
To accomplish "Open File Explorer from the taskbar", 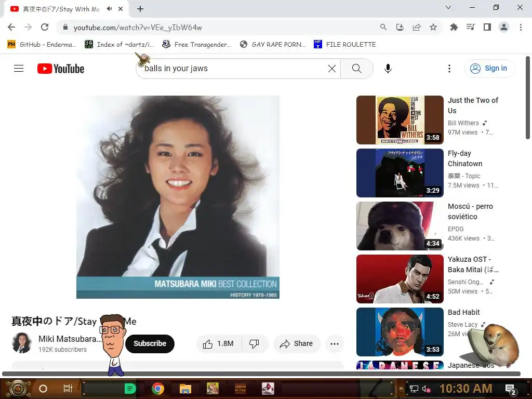I will click(185, 389).
